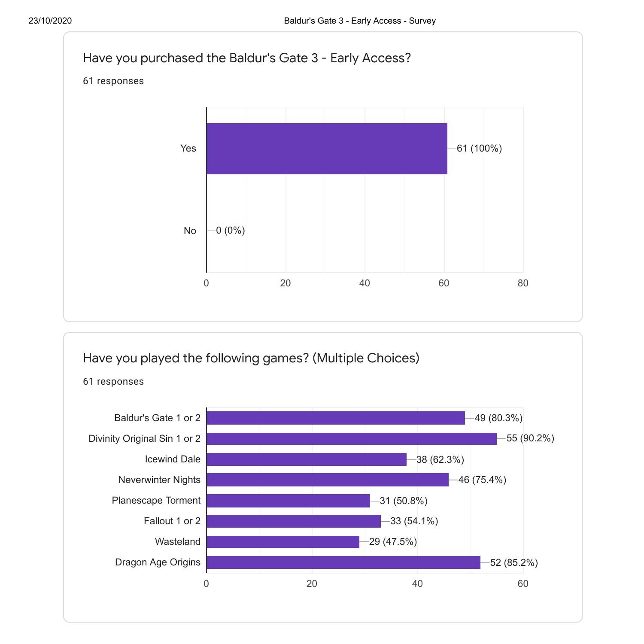Click the "No" axis label
The image size is (644, 644).
point(190,231)
